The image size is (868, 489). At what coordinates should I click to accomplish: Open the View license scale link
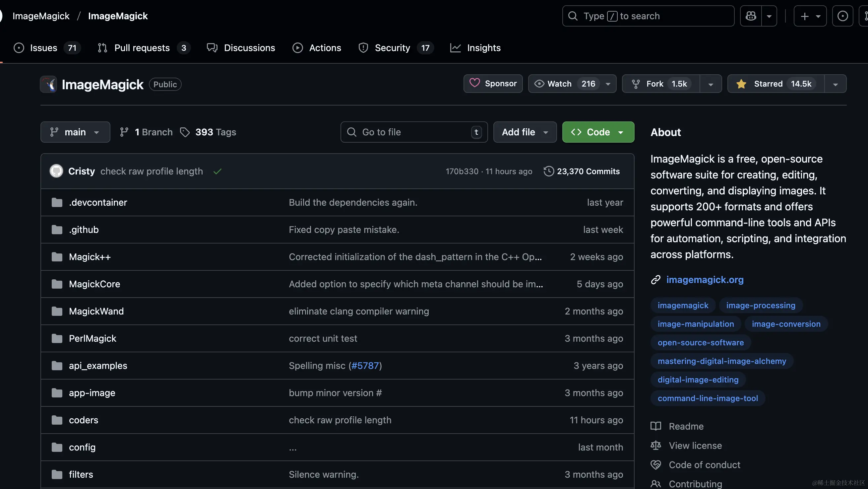(x=695, y=446)
